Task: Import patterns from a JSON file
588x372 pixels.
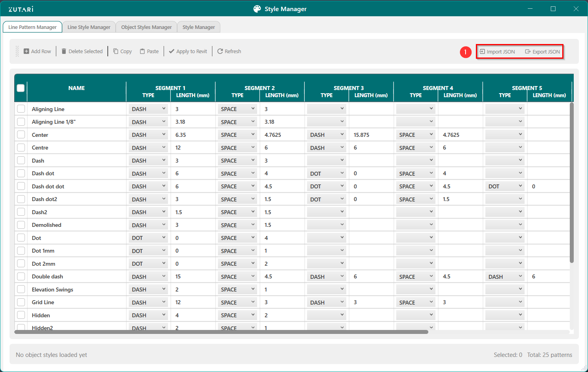Action: 497,52
